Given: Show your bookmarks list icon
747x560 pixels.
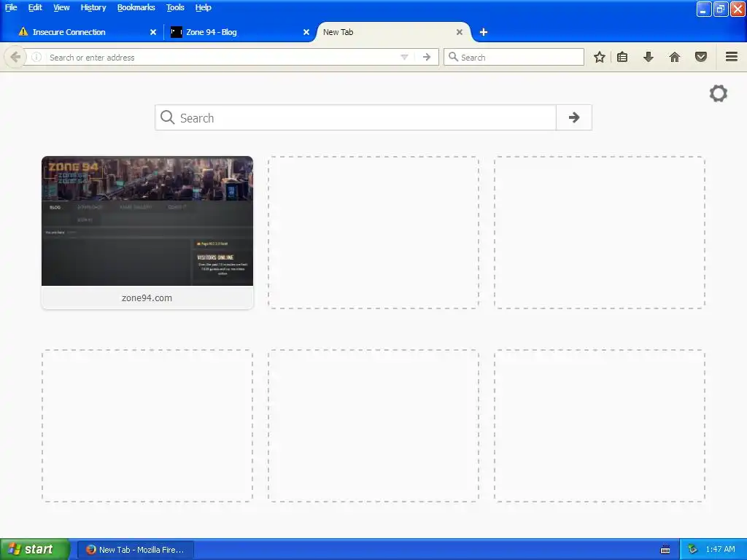Looking at the screenshot, I should pos(622,57).
